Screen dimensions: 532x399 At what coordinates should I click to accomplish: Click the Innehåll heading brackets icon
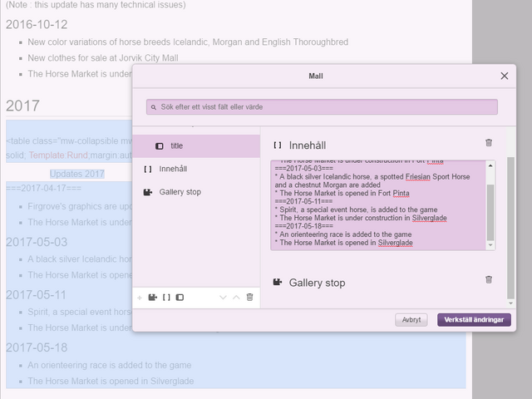(278, 145)
